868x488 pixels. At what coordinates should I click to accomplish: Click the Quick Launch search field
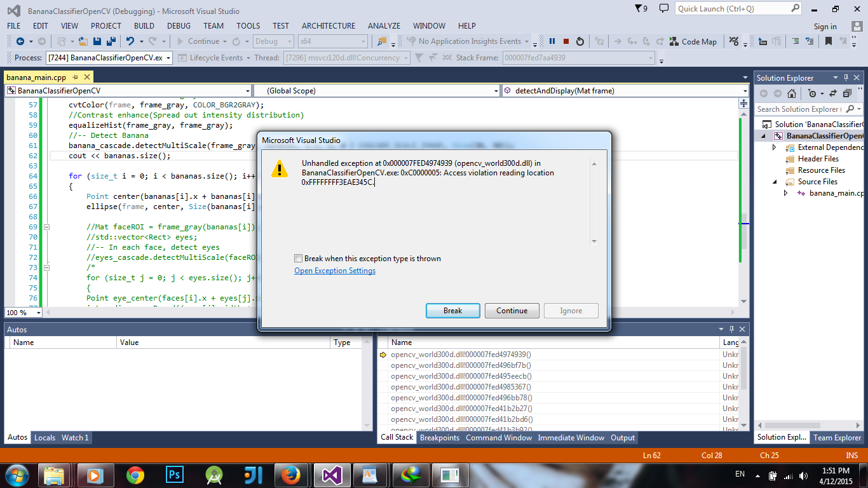point(739,9)
